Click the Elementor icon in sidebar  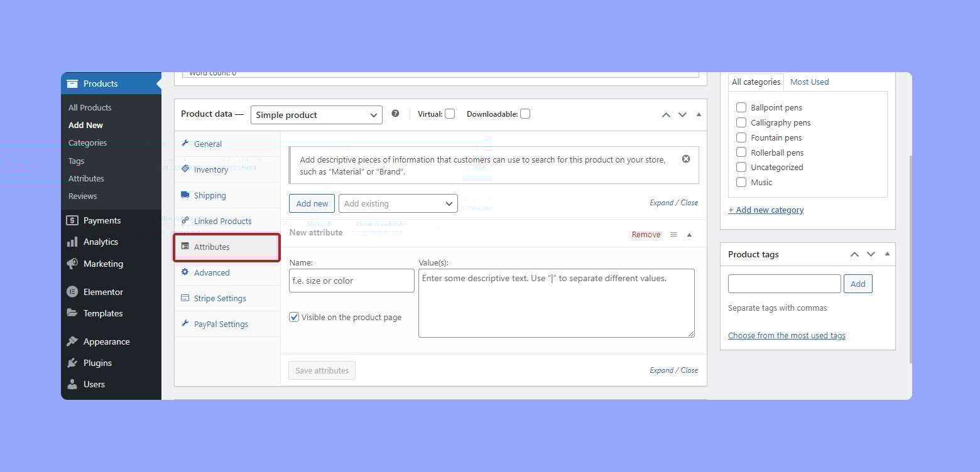72,292
